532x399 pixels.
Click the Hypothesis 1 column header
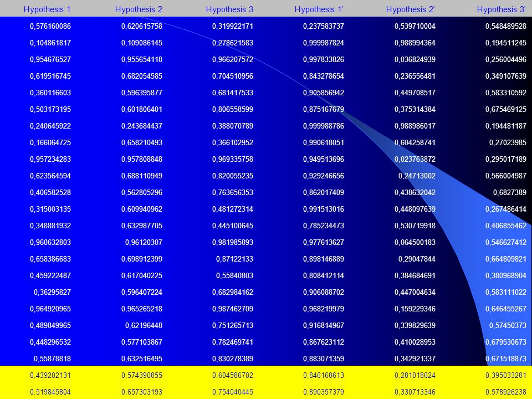(47, 9)
